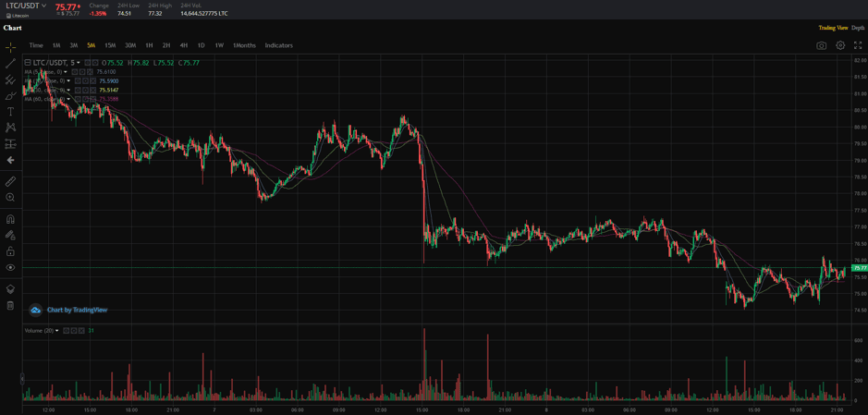Select the text annotation tool
Image resolution: width=868 pixels, height=415 pixels.
coord(10,112)
